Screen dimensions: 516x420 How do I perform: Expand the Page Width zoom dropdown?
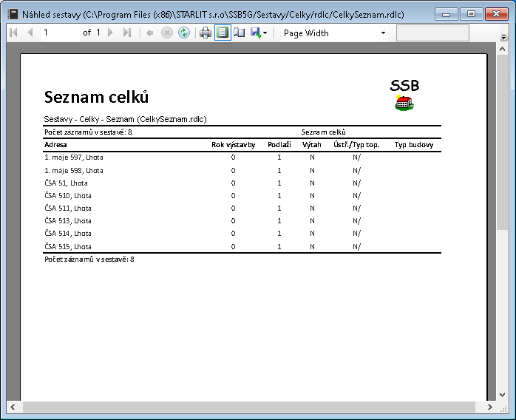tap(383, 33)
